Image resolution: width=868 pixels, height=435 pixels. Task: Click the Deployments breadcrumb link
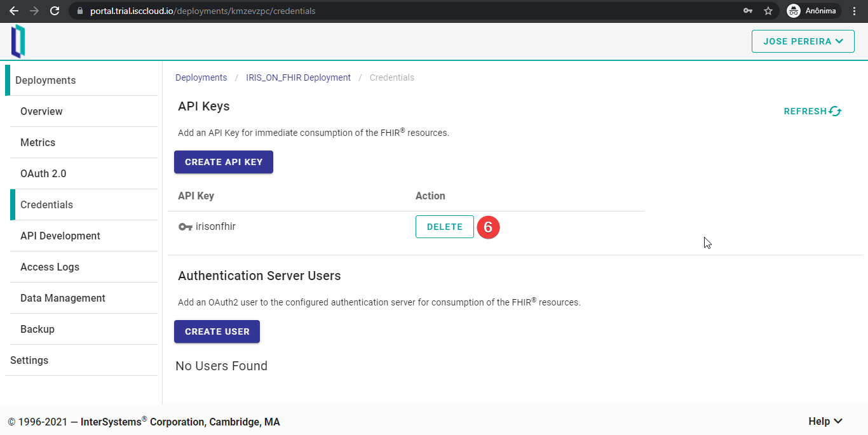pos(201,77)
